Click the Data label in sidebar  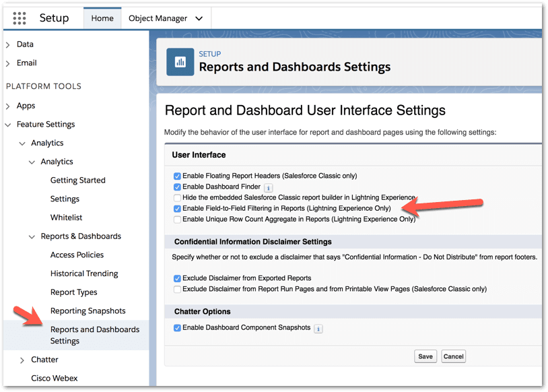tap(25, 44)
